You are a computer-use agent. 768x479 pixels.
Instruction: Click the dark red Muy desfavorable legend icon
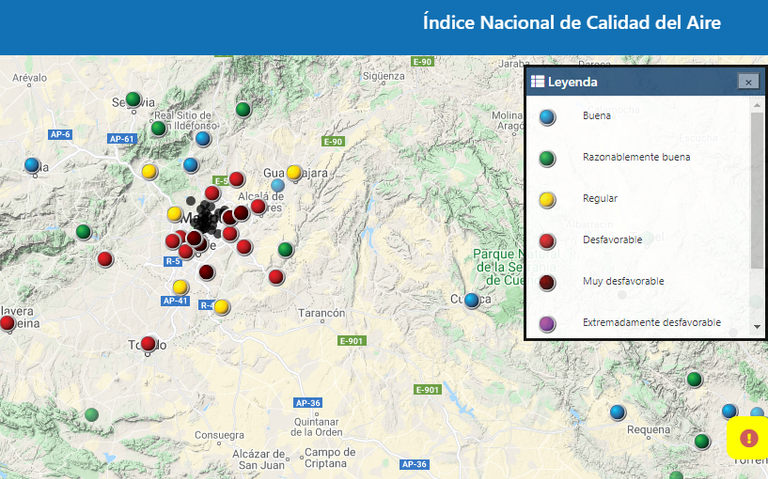point(547,283)
